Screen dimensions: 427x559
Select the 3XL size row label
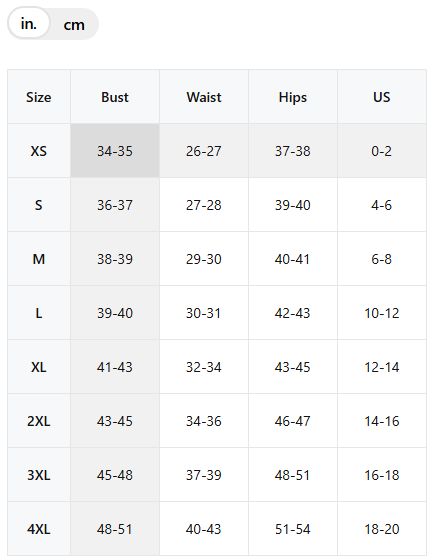point(39,475)
